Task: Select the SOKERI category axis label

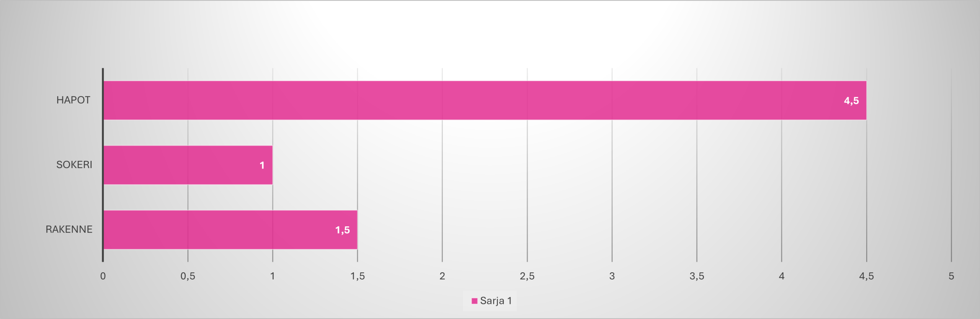Action: (74, 165)
